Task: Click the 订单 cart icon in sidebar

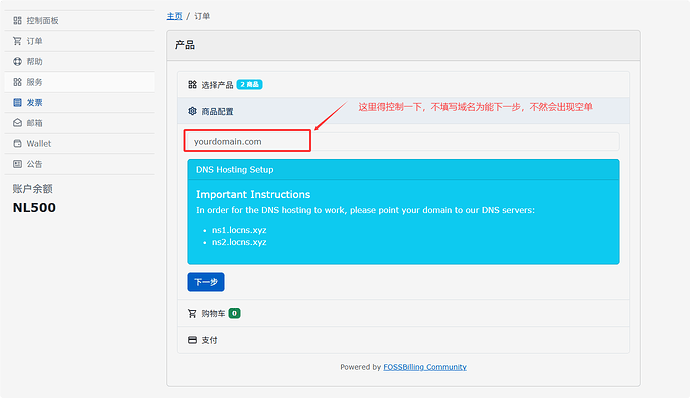Action: (x=17, y=41)
